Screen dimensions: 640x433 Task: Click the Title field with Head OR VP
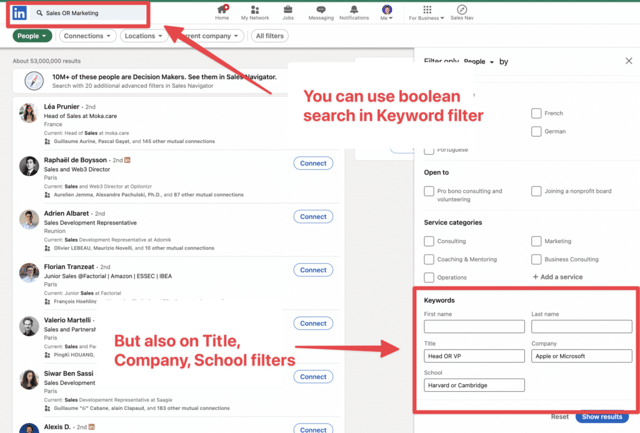[x=474, y=356]
